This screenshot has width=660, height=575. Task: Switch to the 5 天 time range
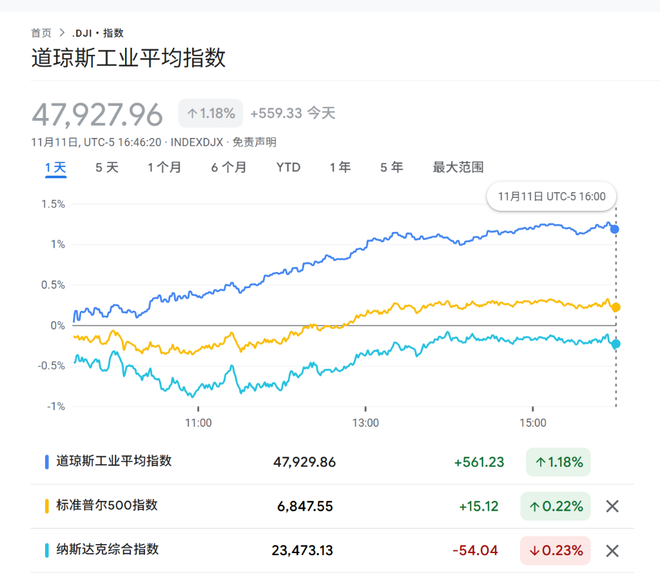click(x=107, y=168)
